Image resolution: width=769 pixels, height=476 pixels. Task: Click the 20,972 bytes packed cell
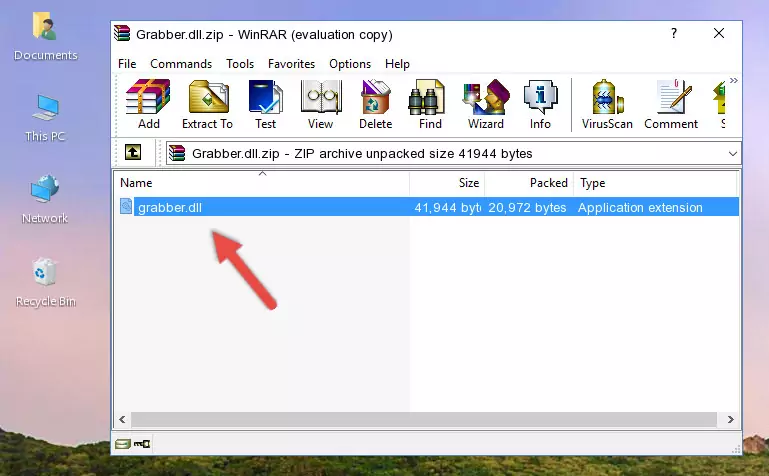[x=527, y=207]
